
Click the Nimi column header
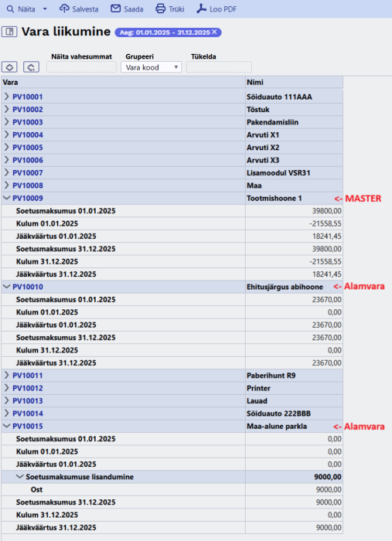(294, 82)
